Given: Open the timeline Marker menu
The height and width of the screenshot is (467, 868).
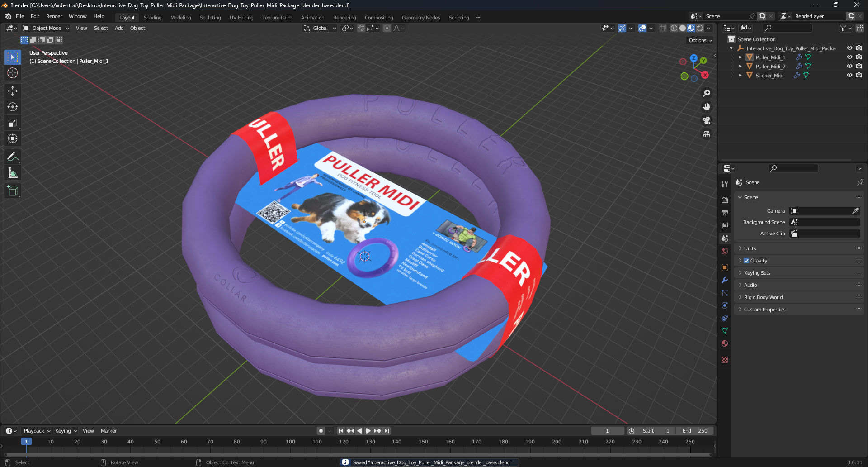Looking at the screenshot, I should click(x=108, y=431).
